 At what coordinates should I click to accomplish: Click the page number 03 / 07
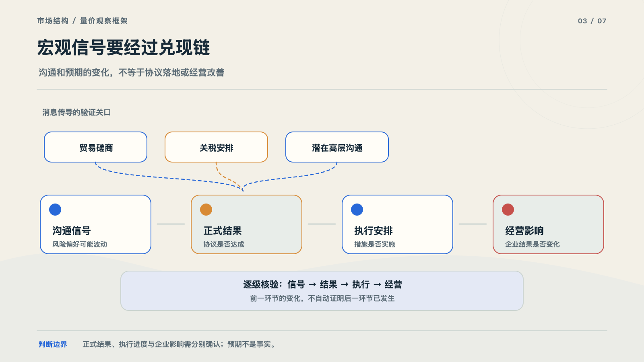click(592, 21)
